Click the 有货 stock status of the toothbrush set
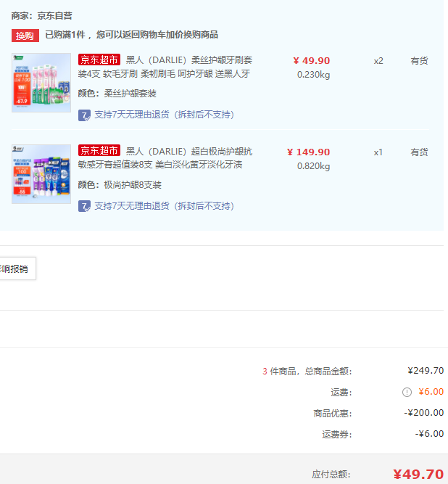The width and height of the screenshot is (448, 484). [x=419, y=61]
